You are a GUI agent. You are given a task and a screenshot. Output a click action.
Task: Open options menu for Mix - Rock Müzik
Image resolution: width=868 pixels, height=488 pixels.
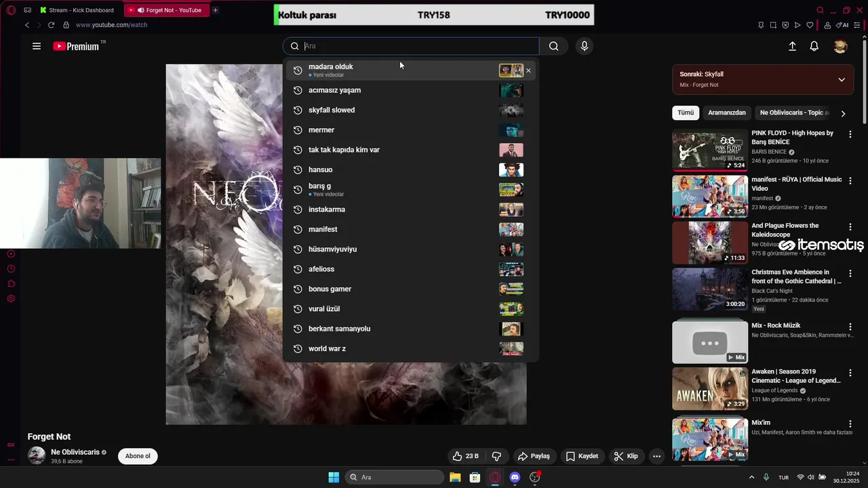pos(850,327)
